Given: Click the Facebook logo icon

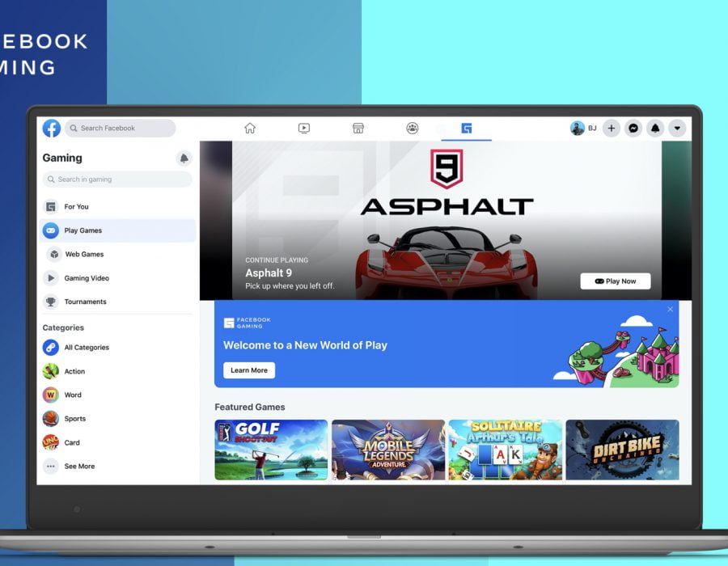Looking at the screenshot, I should coord(52,129).
